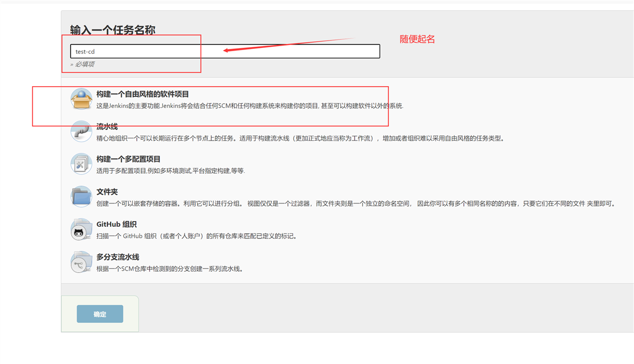The image size is (634, 364).
Task: Click description 根据一个SCM仓库中检测到的分支
Action: (x=170, y=268)
